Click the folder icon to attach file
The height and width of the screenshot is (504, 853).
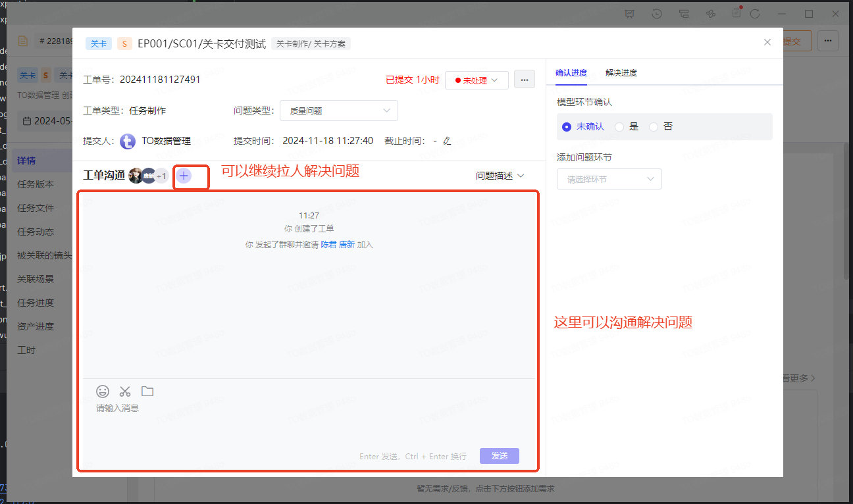(147, 391)
